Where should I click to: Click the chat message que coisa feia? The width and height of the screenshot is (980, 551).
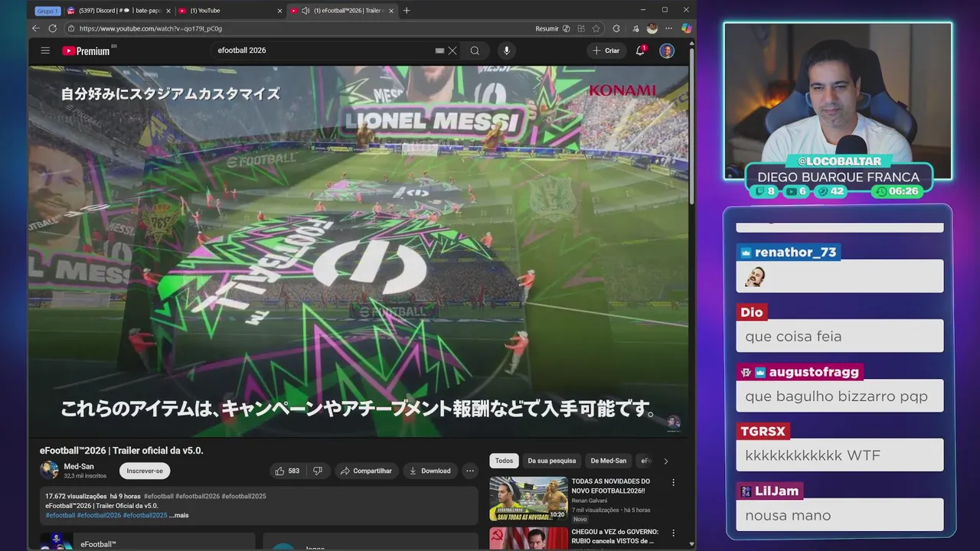tap(792, 336)
